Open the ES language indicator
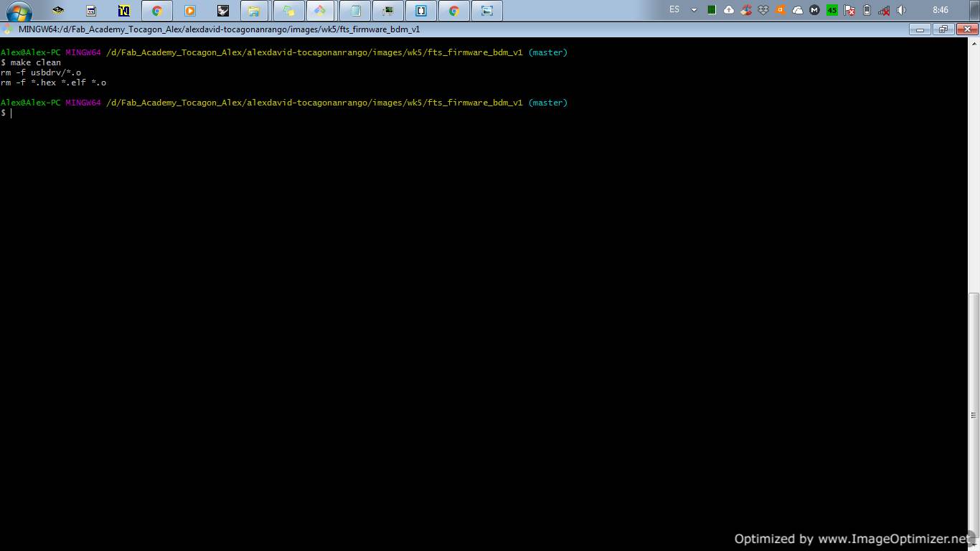Viewport: 980px width, 551px height. click(674, 10)
